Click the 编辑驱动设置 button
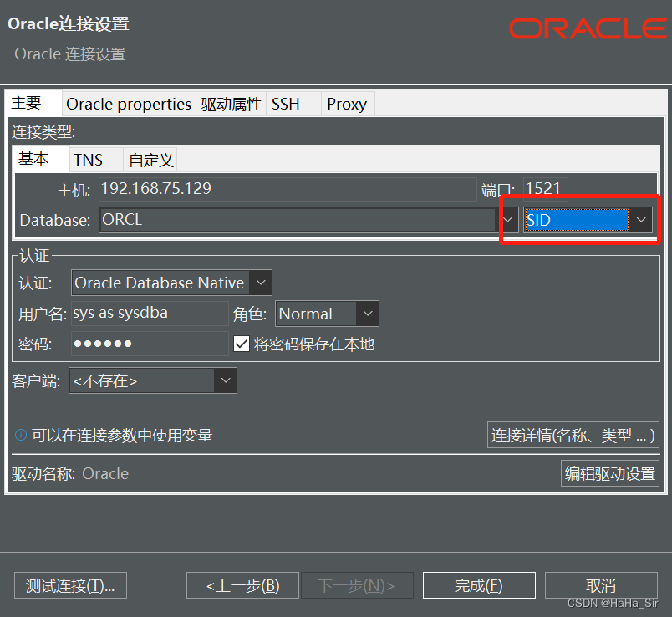 click(610, 473)
